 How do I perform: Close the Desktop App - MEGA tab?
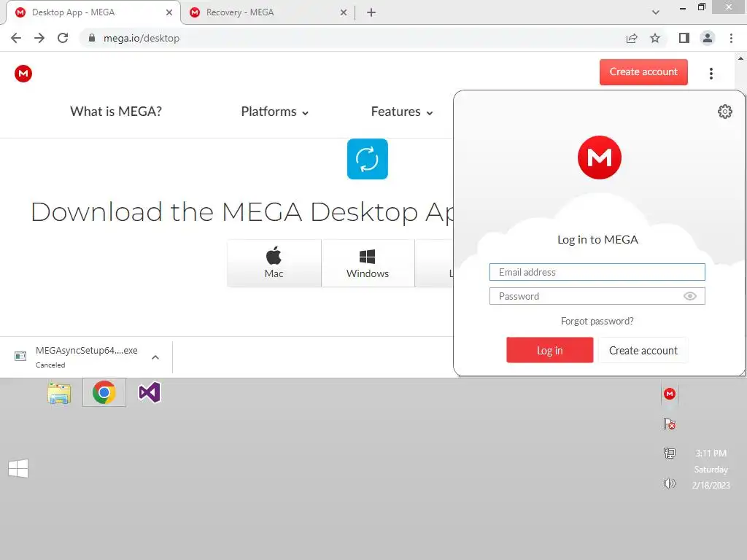169,12
